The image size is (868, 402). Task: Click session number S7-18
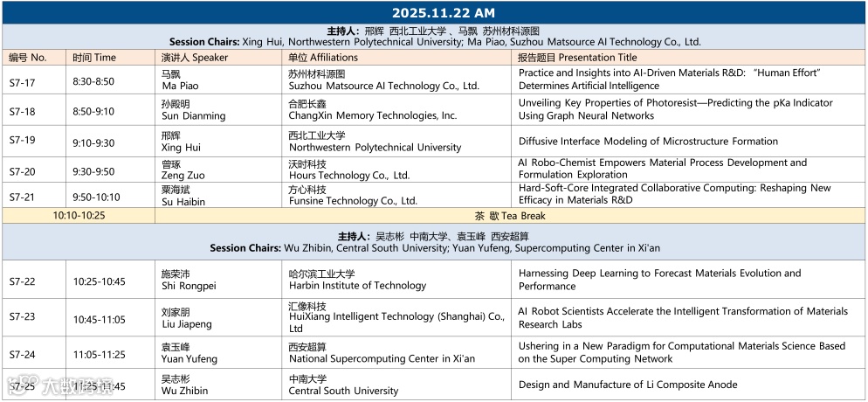click(22, 112)
